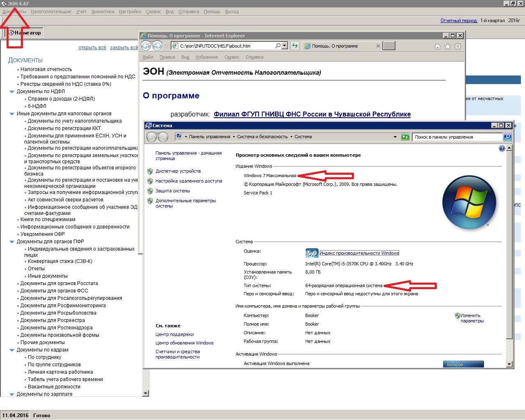Viewport: 525px width, 420px height.
Task: Click 'открыть всё' link in navigator
Action: pyautogui.click(x=92, y=48)
